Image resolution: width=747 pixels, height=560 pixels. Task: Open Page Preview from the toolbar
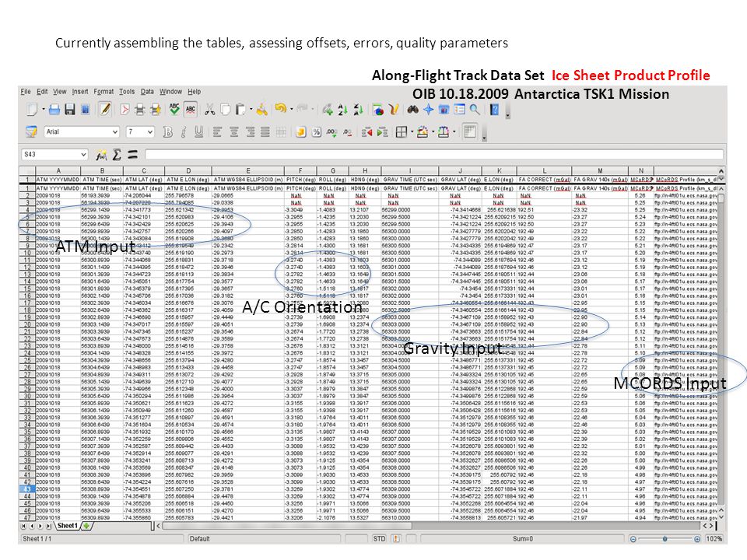tap(156, 110)
